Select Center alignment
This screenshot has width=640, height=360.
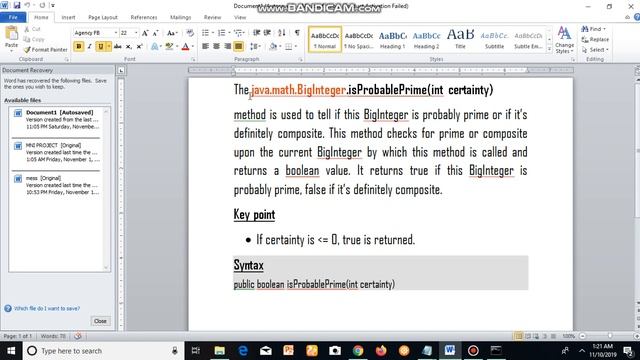click(216, 47)
